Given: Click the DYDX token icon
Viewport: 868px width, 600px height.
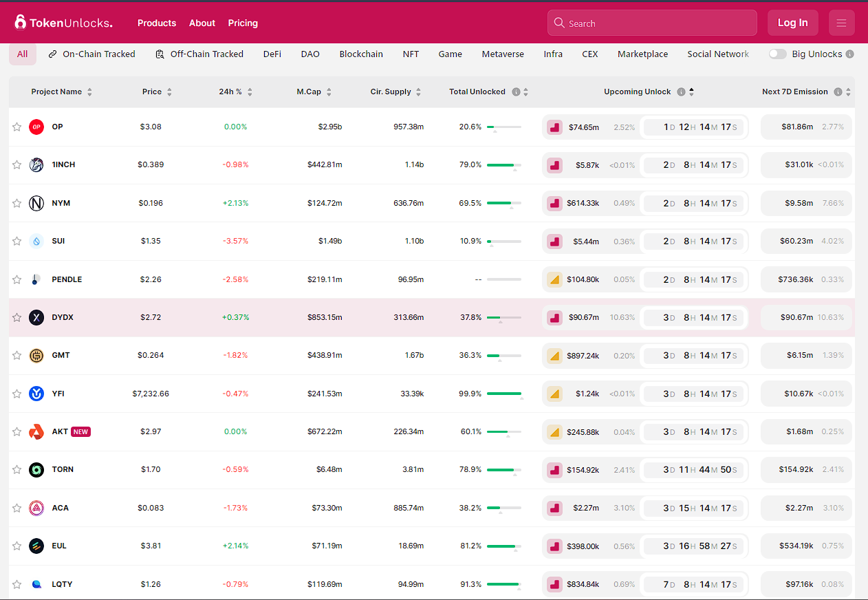Looking at the screenshot, I should pos(36,317).
